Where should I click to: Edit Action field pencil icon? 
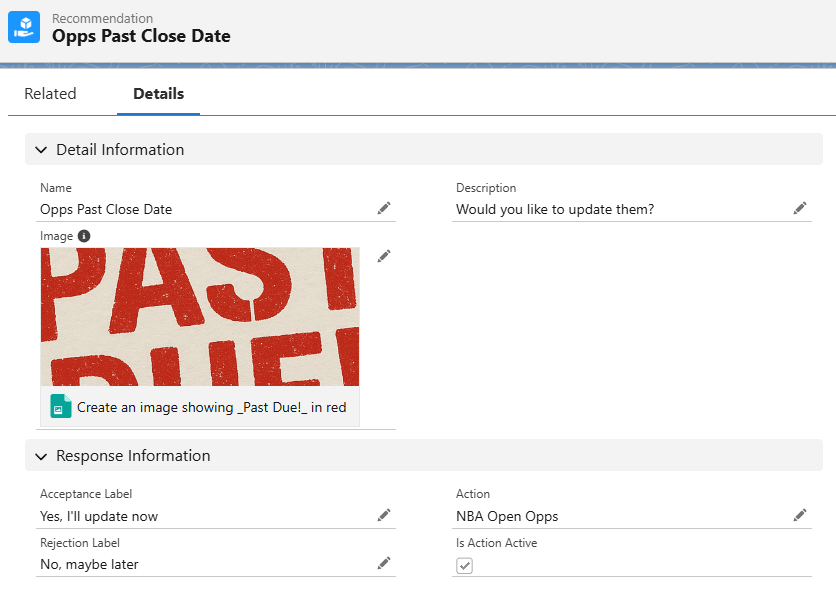click(800, 515)
